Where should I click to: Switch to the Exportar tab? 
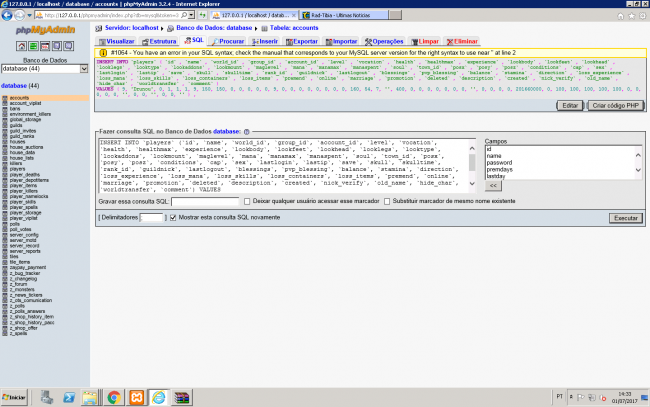click(302, 41)
